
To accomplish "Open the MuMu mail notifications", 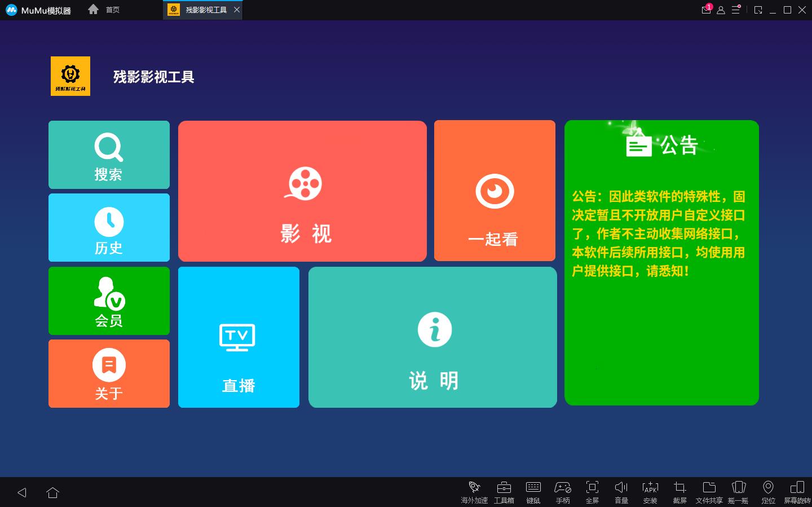I will pyautogui.click(x=706, y=10).
